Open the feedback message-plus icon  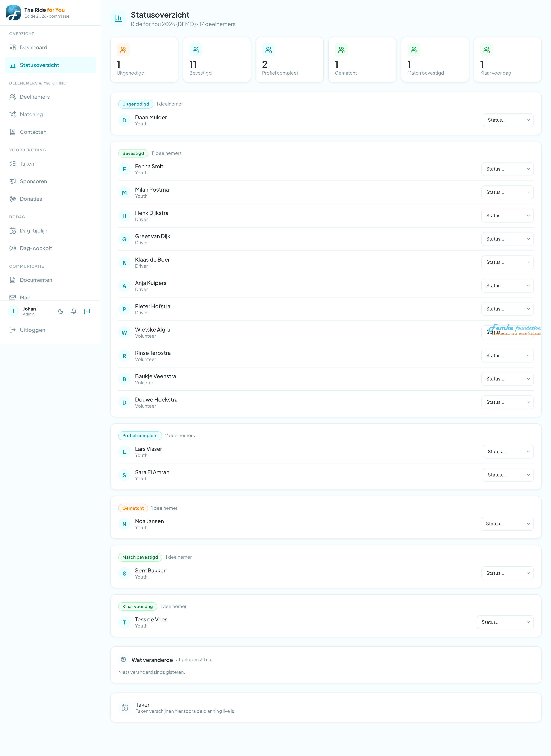point(87,311)
